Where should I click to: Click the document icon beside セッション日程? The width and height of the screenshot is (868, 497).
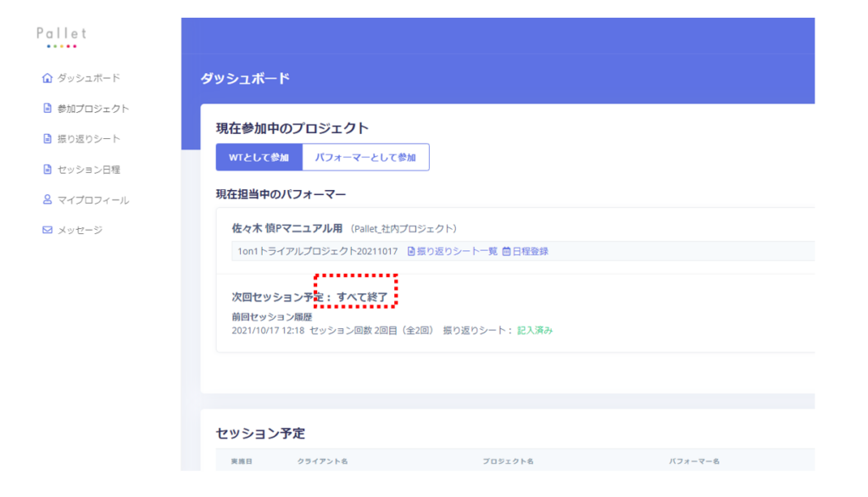(x=47, y=169)
